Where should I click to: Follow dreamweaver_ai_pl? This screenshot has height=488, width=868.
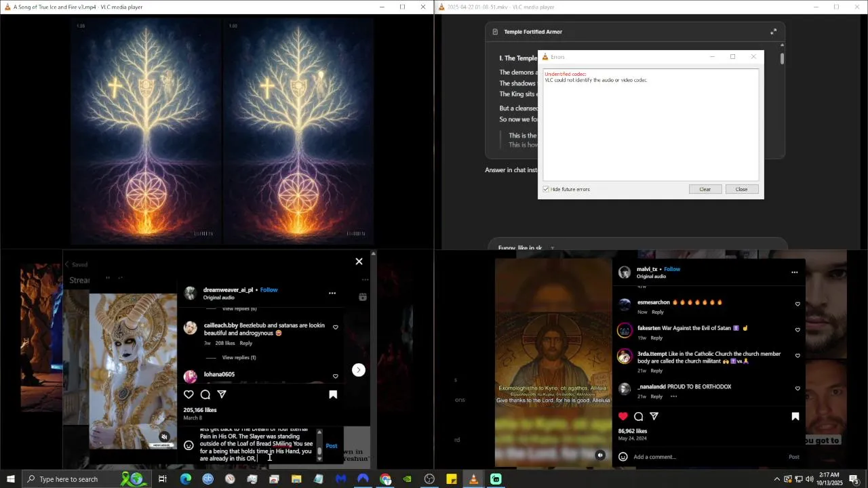269,289
